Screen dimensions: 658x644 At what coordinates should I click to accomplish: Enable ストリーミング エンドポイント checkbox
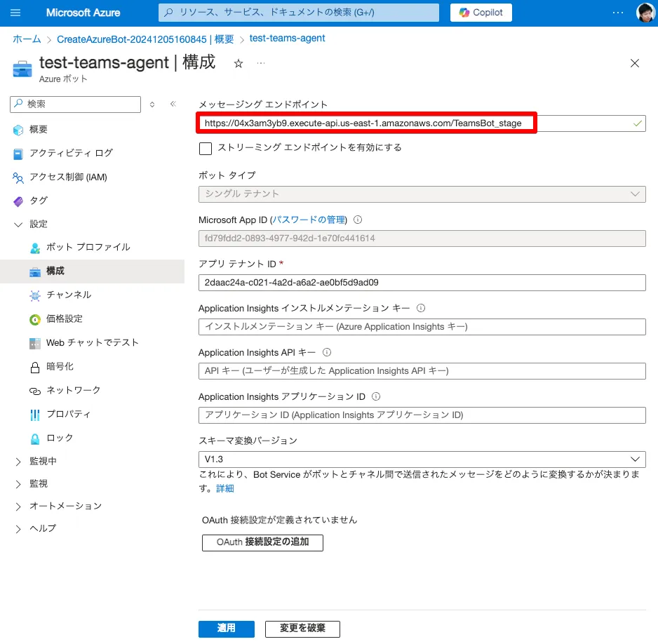point(206,149)
